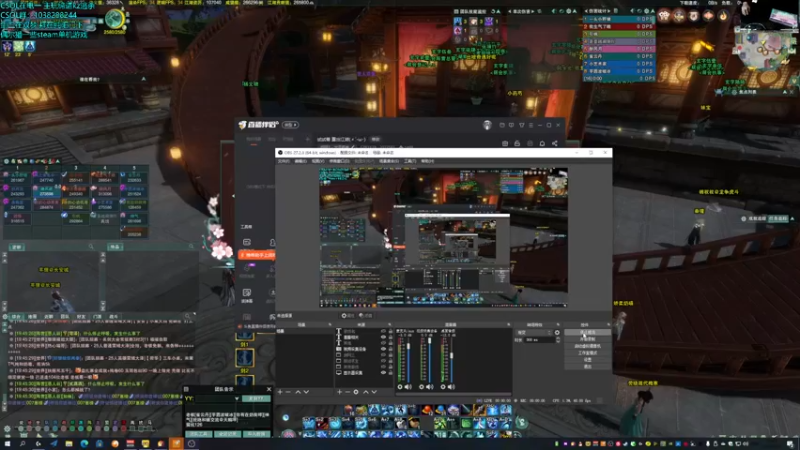Open the OBS 编辑(E) menu
The height and width of the screenshot is (450, 800).
[x=301, y=161]
